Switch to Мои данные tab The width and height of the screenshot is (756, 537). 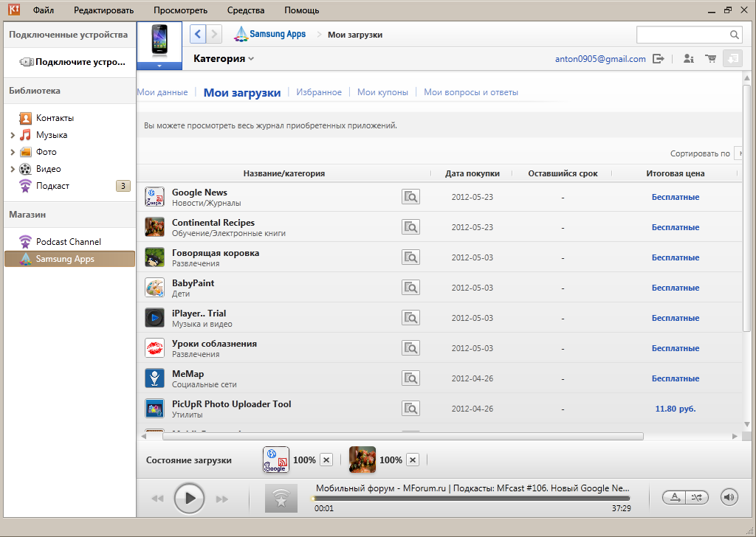162,92
